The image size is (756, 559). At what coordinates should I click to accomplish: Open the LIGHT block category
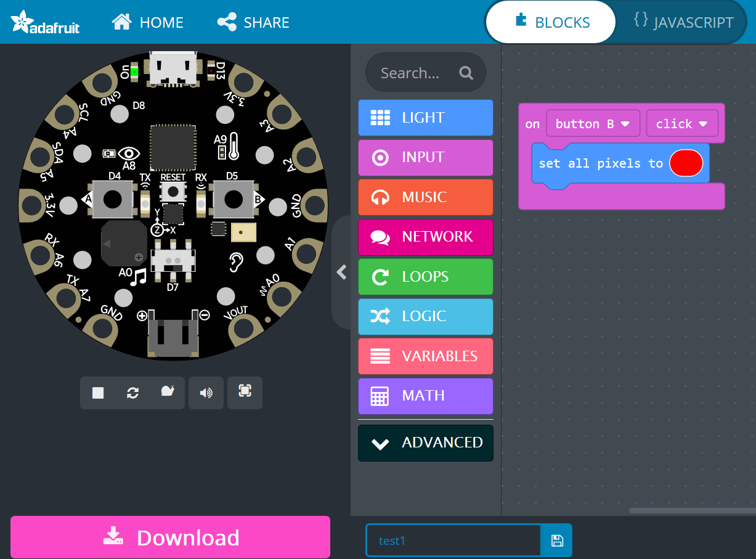click(x=426, y=118)
